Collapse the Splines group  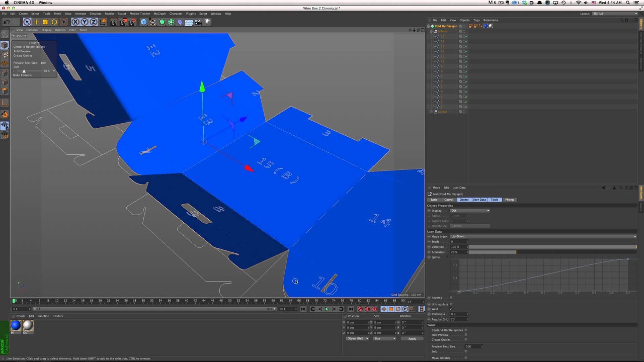click(431, 31)
